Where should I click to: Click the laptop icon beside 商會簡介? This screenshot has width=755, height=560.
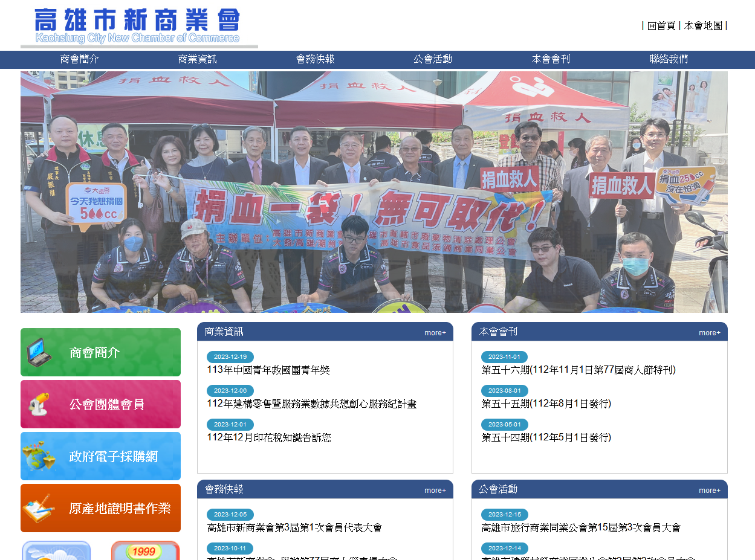click(x=39, y=352)
